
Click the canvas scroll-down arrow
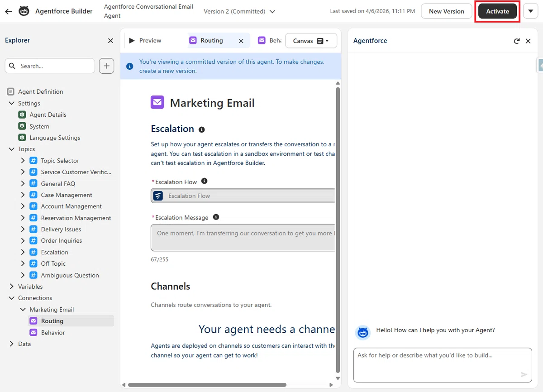[338, 378]
